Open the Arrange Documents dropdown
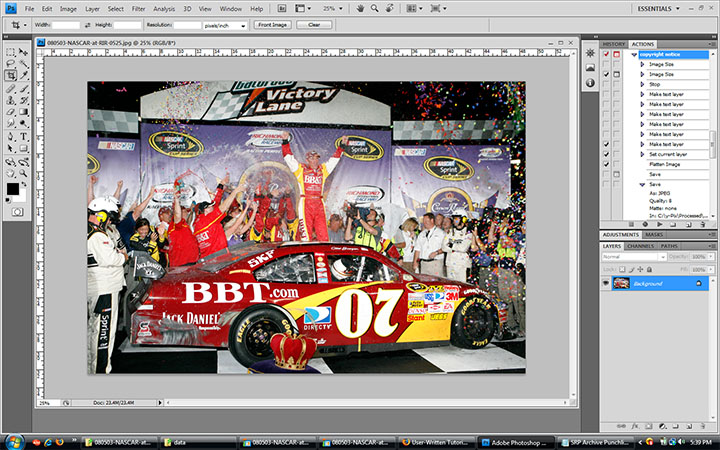Image resolution: width=720 pixels, height=450 pixels. [413, 8]
